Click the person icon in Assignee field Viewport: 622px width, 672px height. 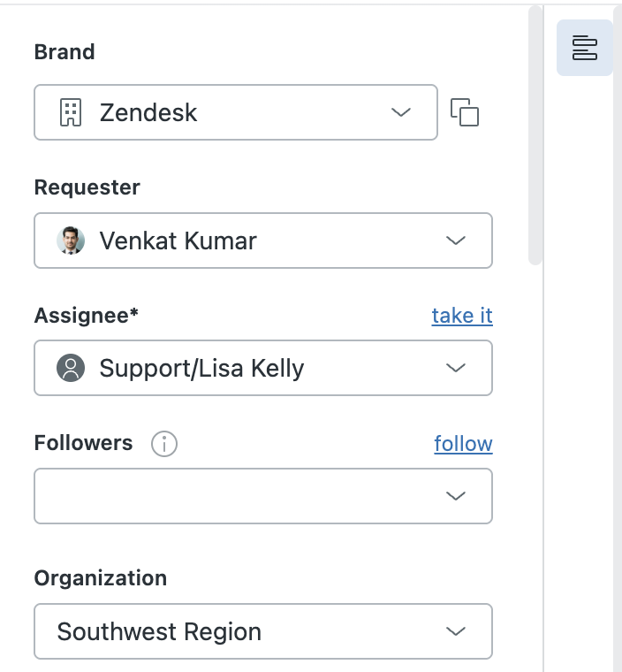pyautogui.click(x=71, y=368)
